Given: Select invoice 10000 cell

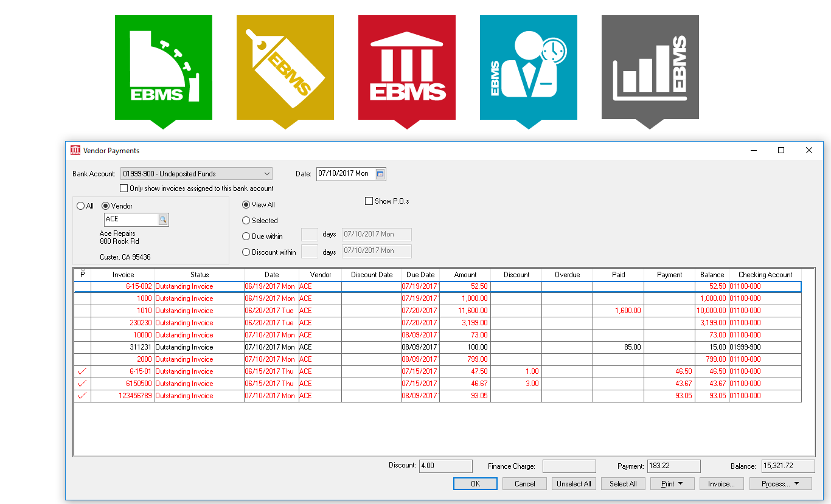Looking at the screenshot, I should coord(123,335).
